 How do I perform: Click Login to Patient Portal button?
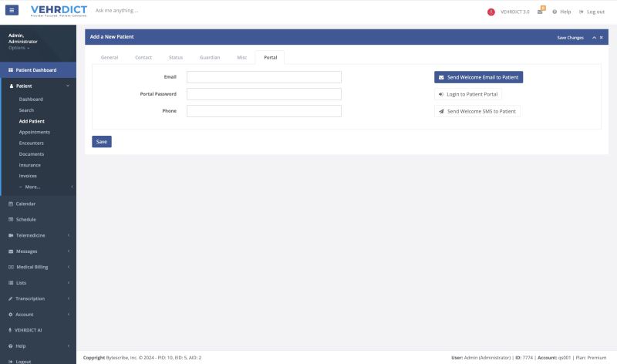(x=468, y=94)
